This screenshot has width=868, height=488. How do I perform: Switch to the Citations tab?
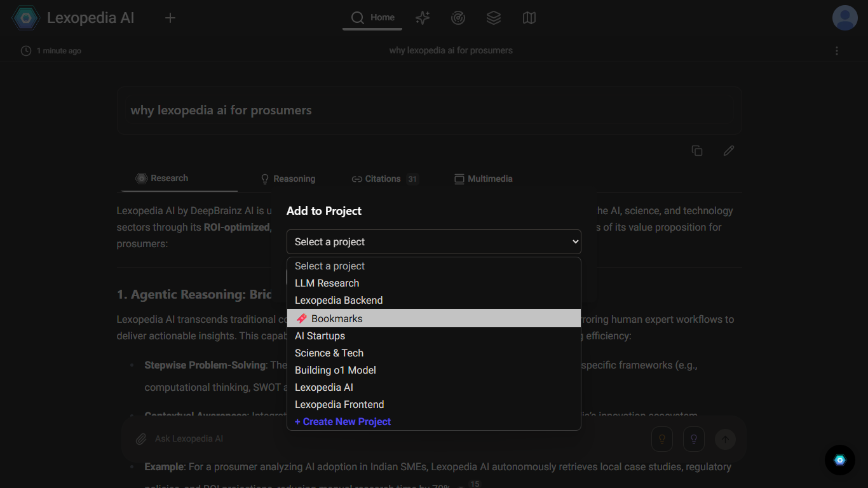tap(384, 179)
